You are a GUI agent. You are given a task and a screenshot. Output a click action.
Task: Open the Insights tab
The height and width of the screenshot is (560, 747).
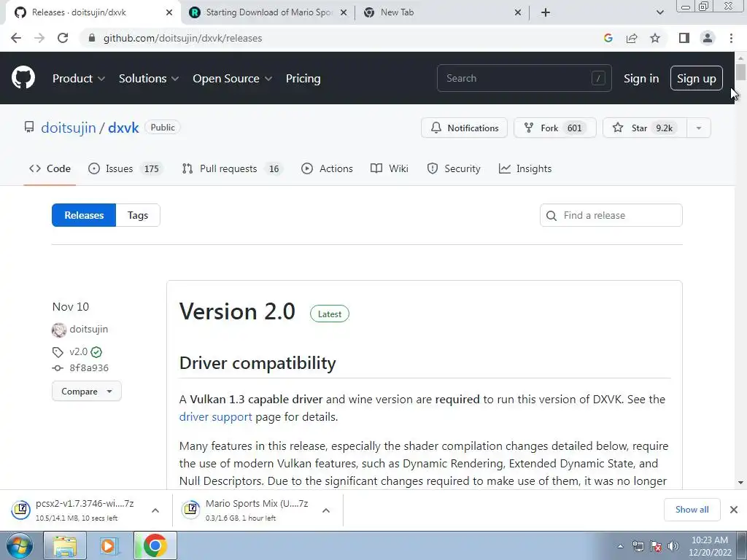[525, 168]
